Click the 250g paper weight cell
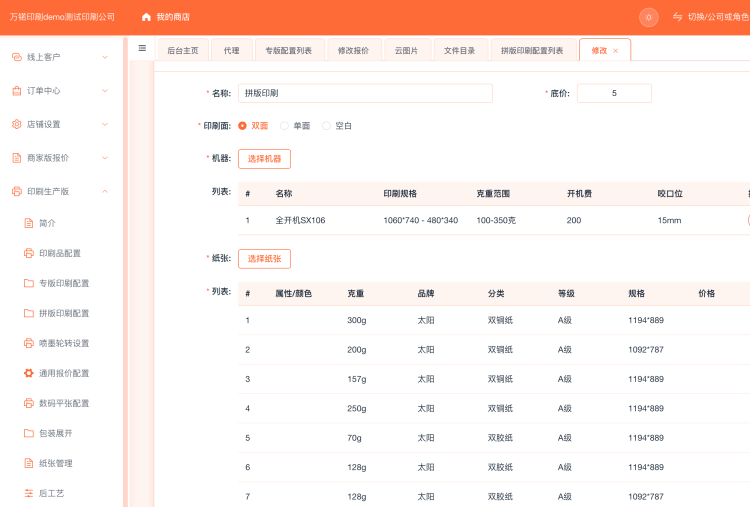The height and width of the screenshot is (507, 750). pyautogui.click(x=357, y=408)
